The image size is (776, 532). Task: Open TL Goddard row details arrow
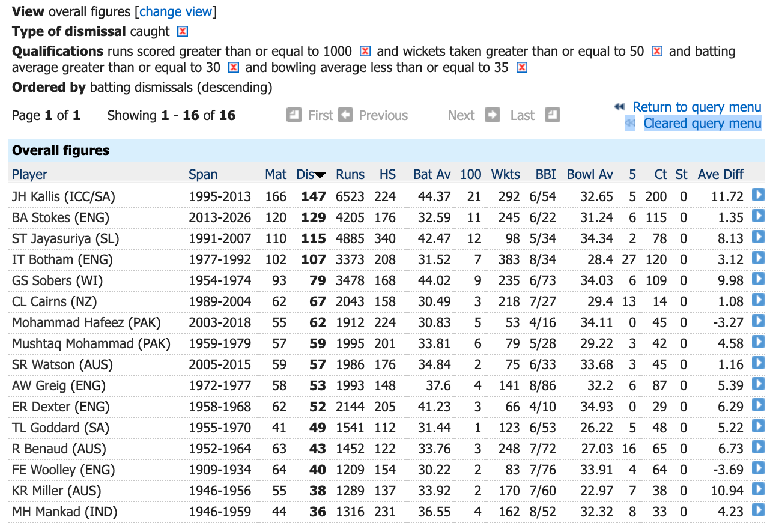pyautogui.click(x=759, y=426)
